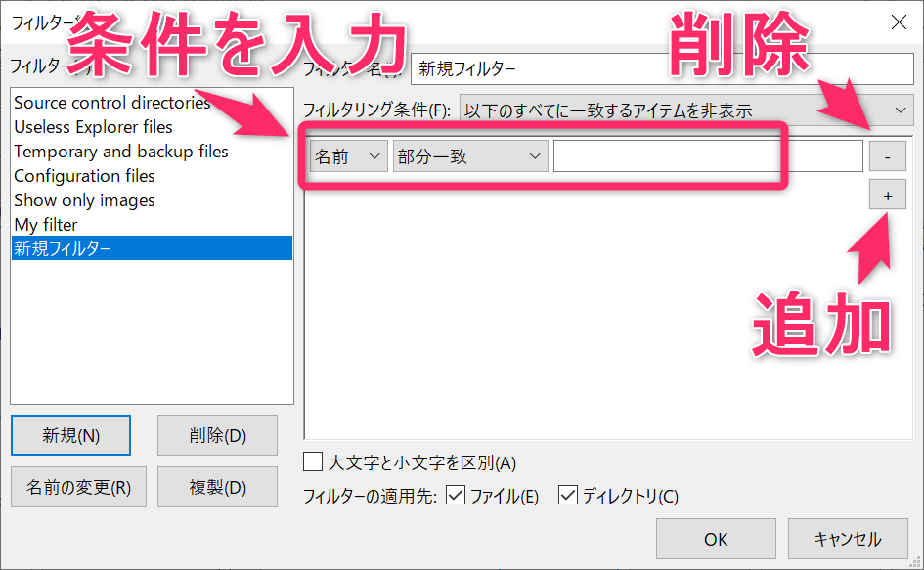924x570 pixels.
Task: Uncheck the ファイル(E) checkbox
Action: coord(456,495)
